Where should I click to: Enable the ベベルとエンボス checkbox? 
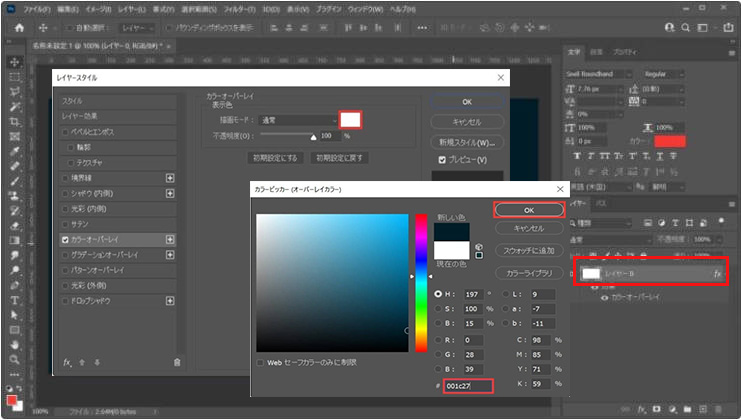pos(66,132)
